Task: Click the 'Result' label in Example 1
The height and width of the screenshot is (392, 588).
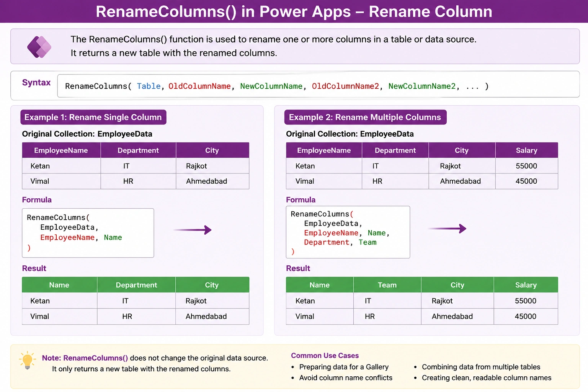Action: click(34, 268)
